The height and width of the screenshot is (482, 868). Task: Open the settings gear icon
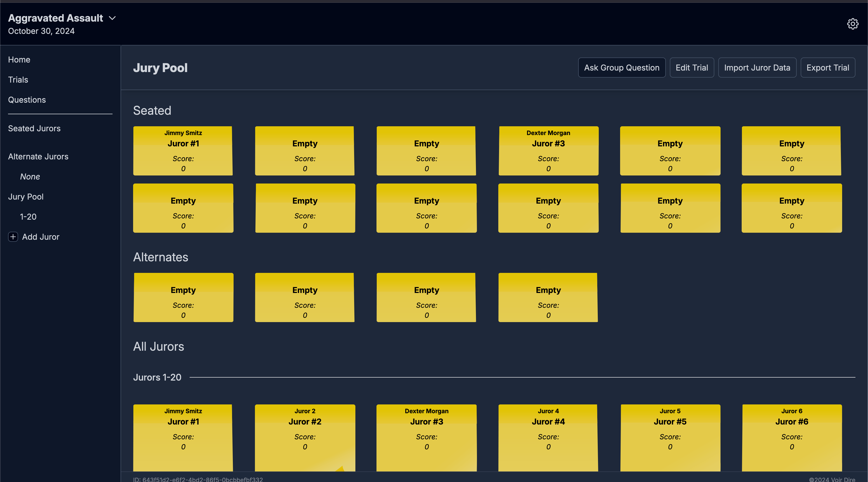[x=853, y=24]
